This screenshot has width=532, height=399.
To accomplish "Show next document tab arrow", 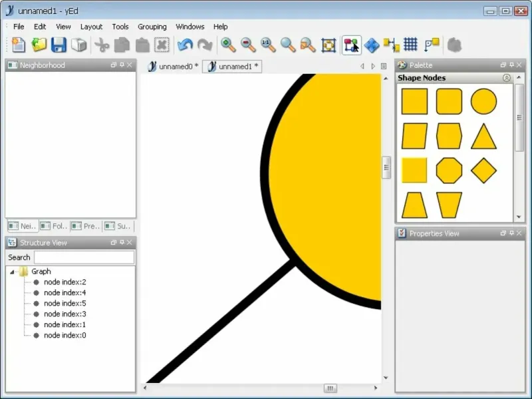I will coord(373,66).
